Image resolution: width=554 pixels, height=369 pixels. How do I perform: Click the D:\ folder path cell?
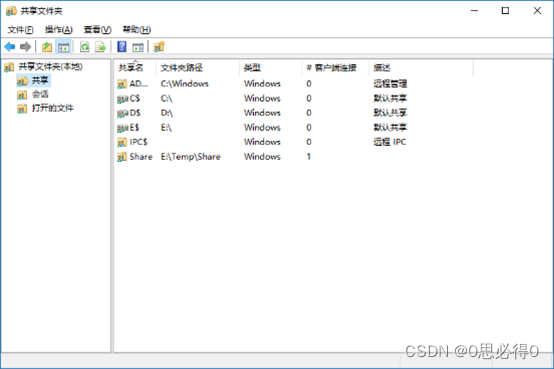tap(166, 113)
